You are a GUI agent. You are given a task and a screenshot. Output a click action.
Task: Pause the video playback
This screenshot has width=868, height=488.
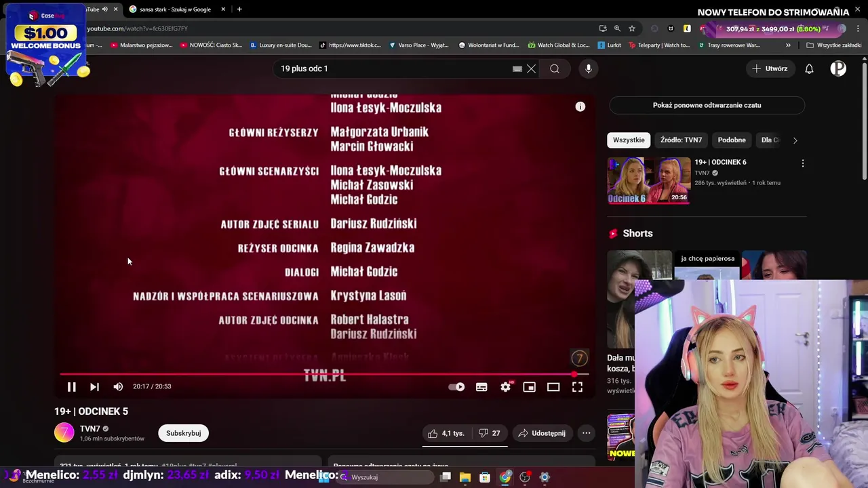[x=71, y=386]
